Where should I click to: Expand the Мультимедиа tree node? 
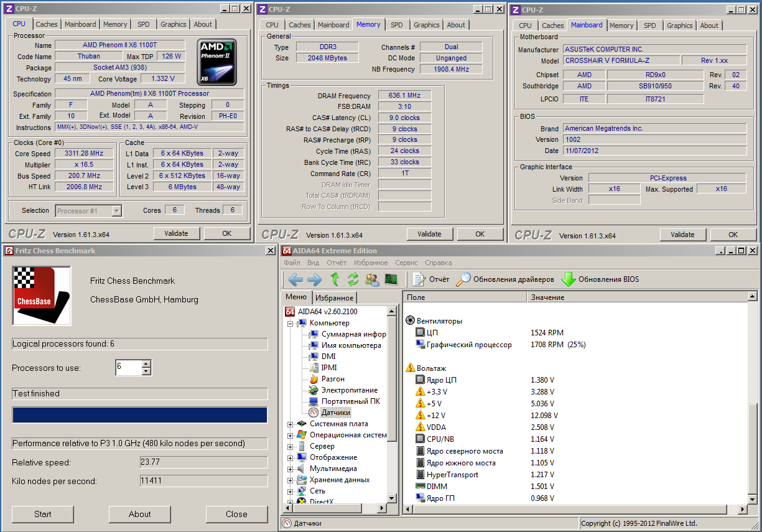290,469
